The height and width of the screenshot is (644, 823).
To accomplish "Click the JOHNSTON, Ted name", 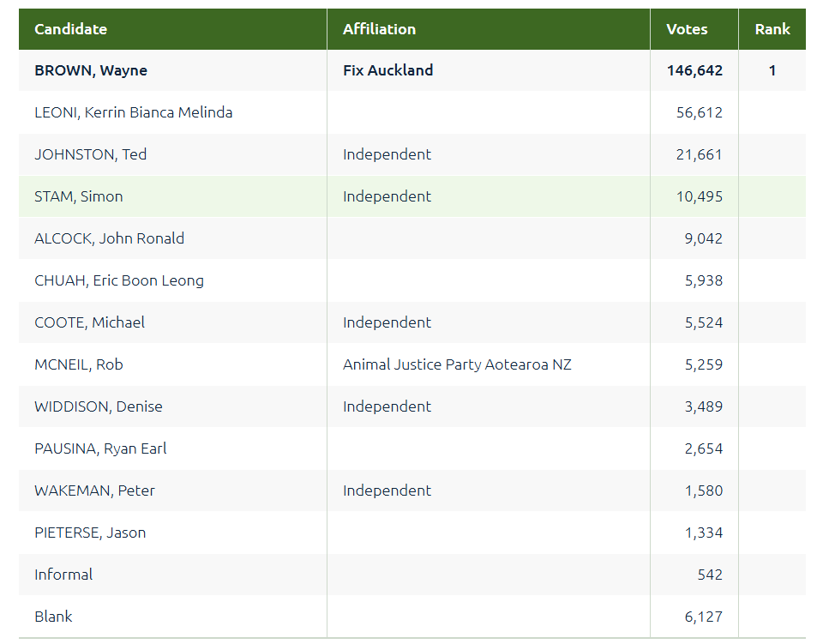I will pyautogui.click(x=90, y=154).
